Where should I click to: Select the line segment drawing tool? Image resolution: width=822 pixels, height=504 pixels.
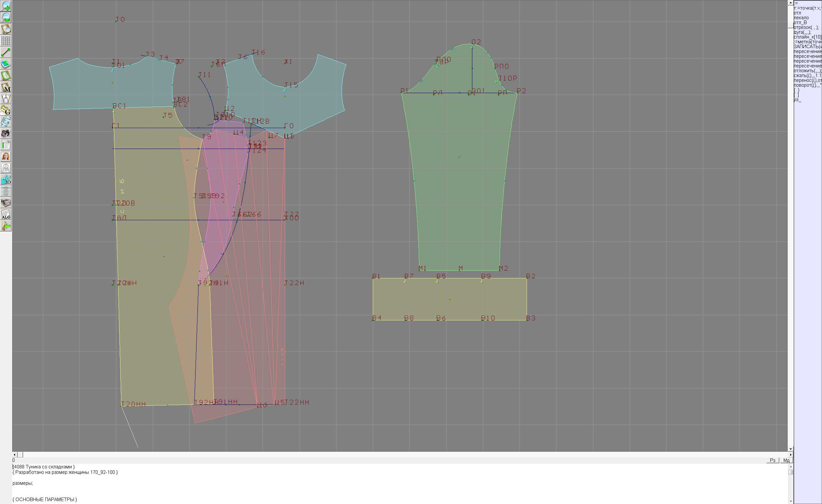pos(6,52)
